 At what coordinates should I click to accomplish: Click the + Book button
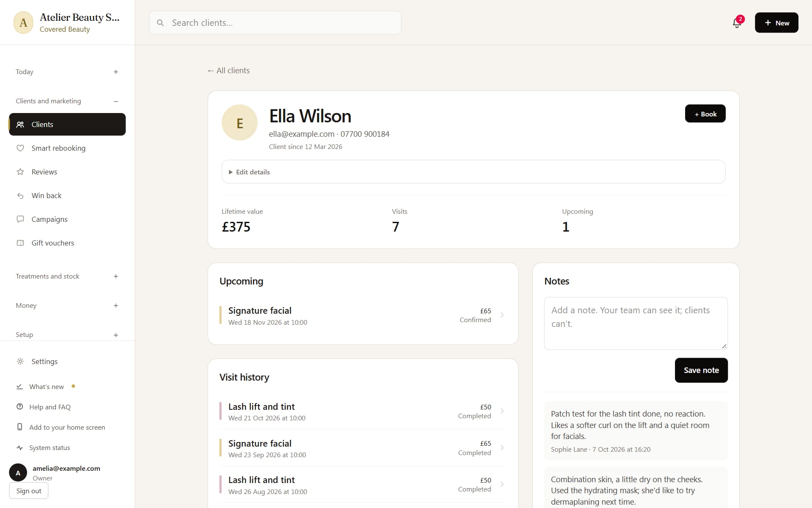coord(705,114)
